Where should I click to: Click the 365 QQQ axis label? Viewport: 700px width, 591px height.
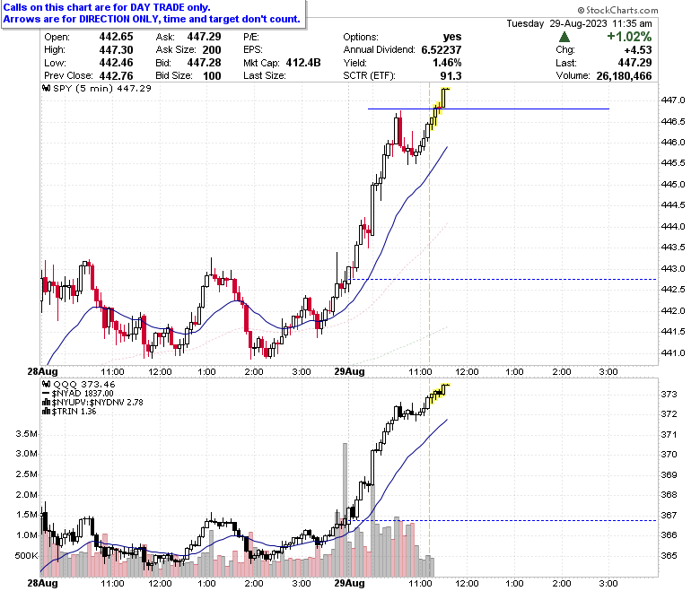point(669,555)
